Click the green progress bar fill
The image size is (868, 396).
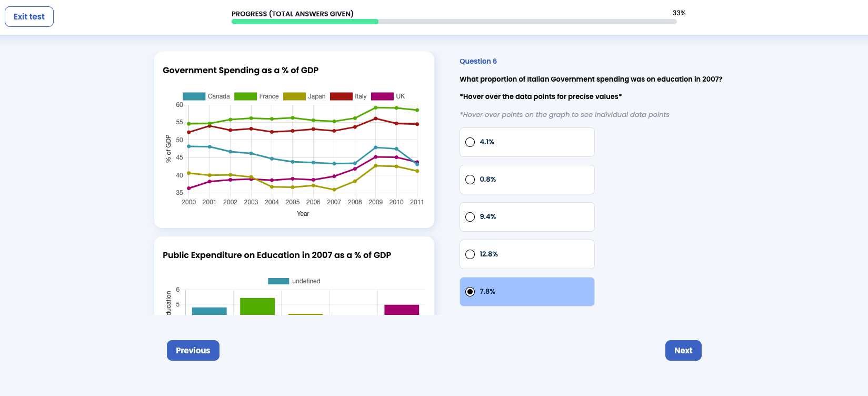(305, 22)
